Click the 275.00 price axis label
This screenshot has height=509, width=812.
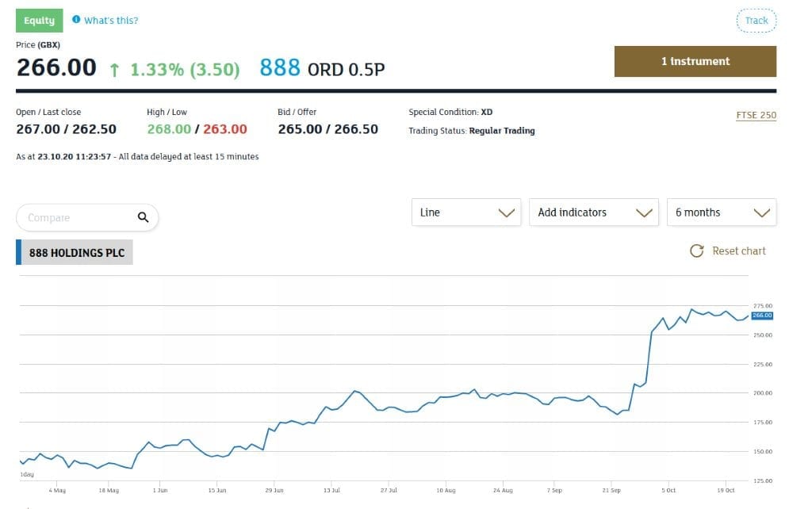click(762, 305)
